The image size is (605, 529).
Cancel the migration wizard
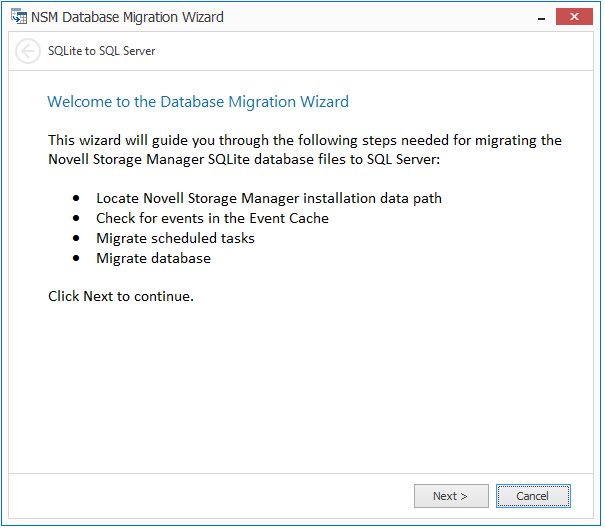tap(533, 496)
